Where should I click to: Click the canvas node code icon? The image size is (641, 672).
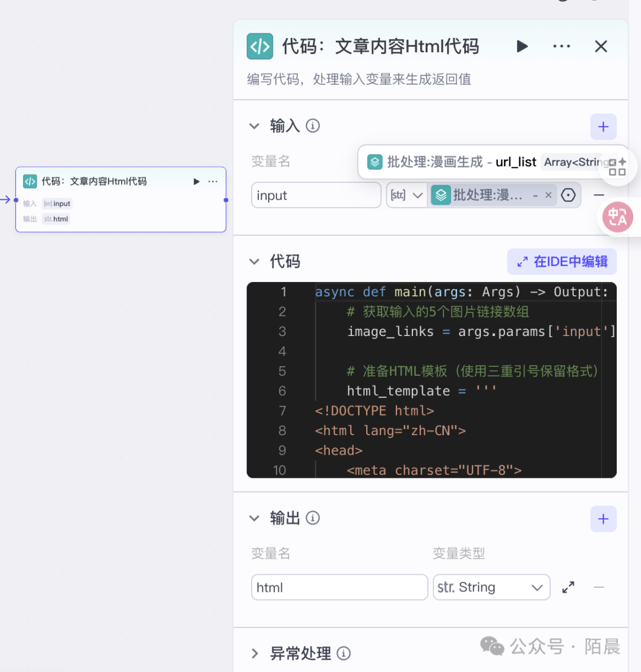point(30,181)
